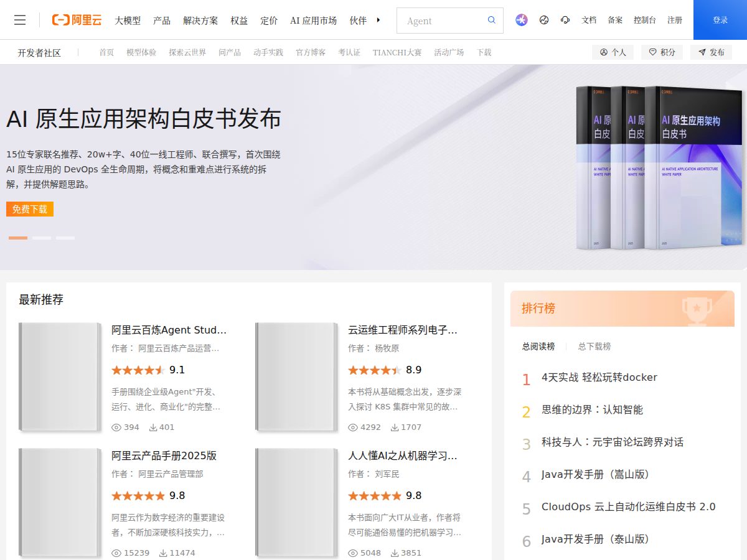Viewport: 747px width, 560px height.
Task: Click the search magnifier icon
Action: pyautogui.click(x=492, y=20)
